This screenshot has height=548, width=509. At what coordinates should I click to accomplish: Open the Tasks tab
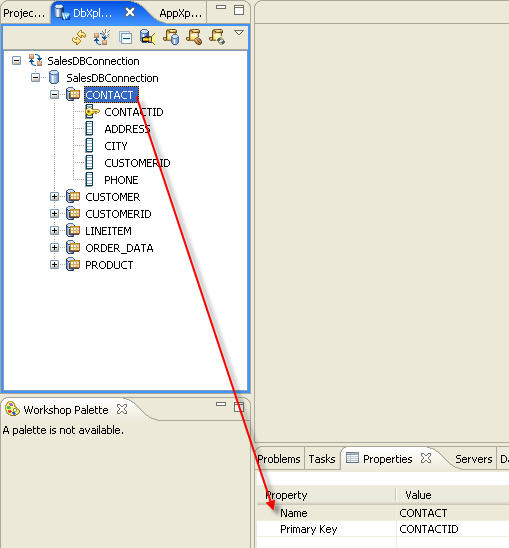pyautogui.click(x=322, y=459)
